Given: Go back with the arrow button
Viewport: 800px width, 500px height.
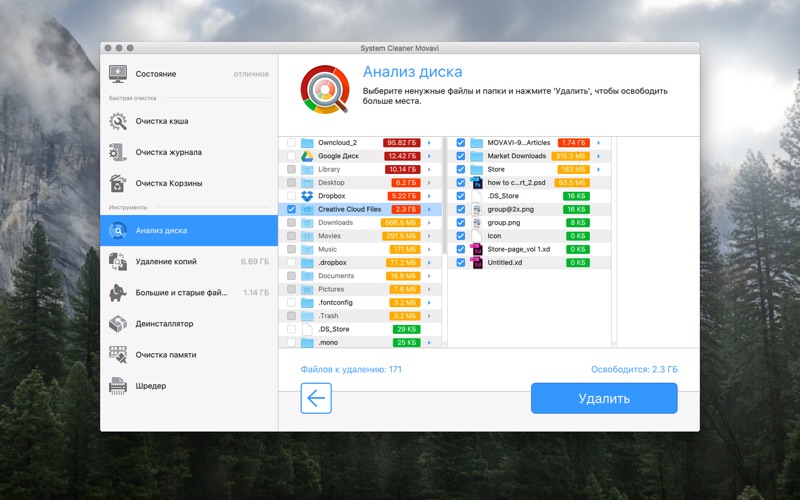Looking at the screenshot, I should 316,398.
